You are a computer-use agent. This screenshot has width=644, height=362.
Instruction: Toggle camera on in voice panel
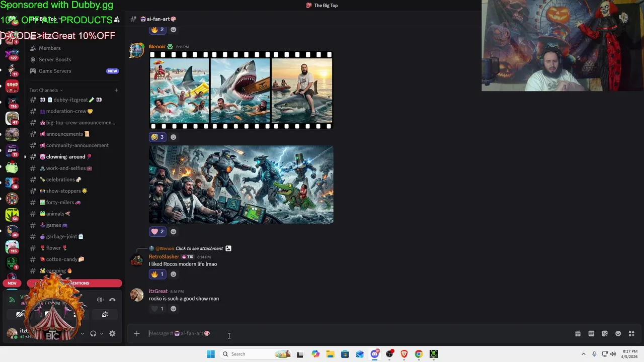pos(20,314)
